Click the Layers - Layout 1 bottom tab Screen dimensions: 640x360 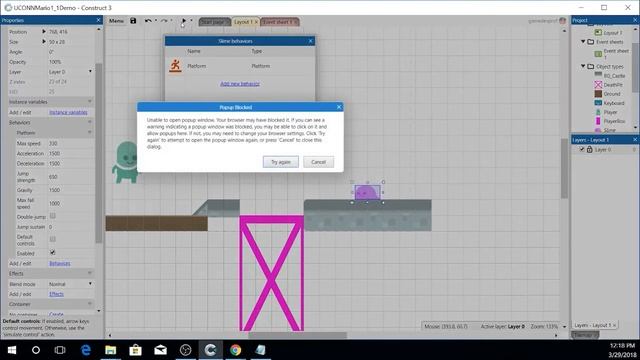click(x=595, y=325)
